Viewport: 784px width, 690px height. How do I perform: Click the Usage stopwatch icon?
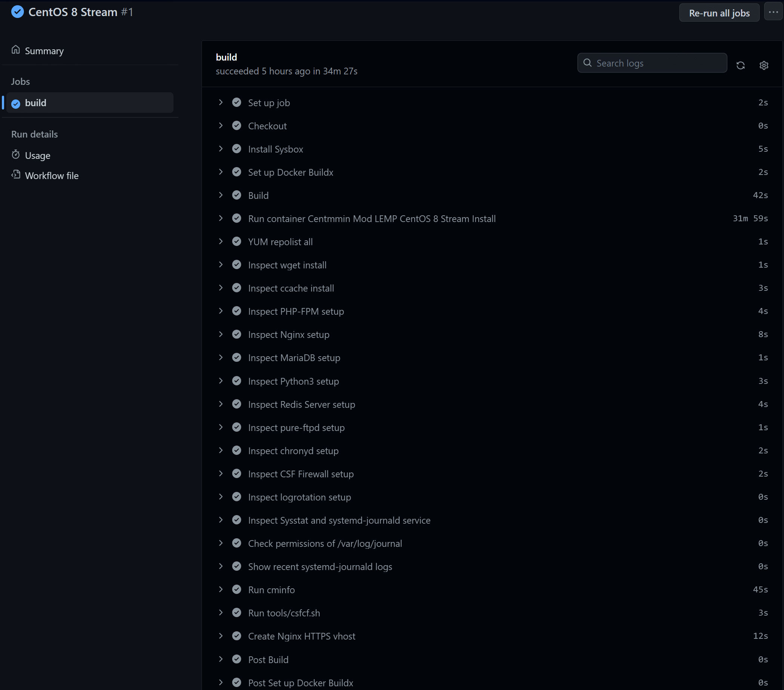(16, 155)
